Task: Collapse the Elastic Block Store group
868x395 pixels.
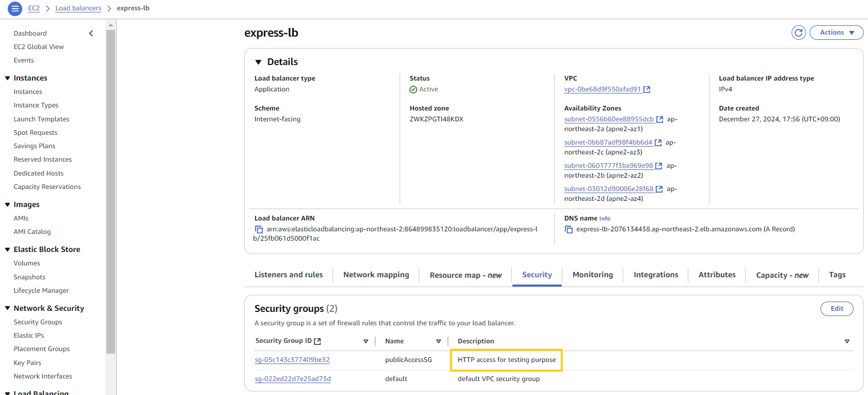Action: click(8, 249)
